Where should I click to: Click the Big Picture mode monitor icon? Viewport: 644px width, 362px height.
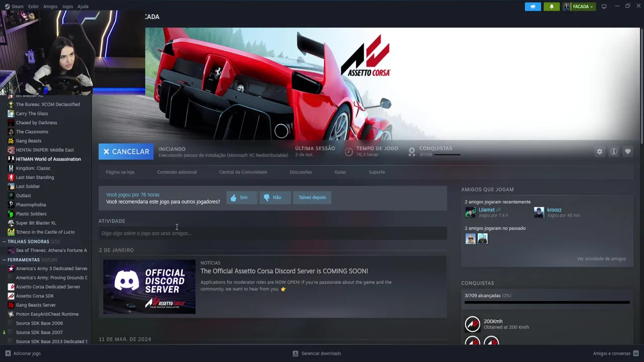pos(604,7)
